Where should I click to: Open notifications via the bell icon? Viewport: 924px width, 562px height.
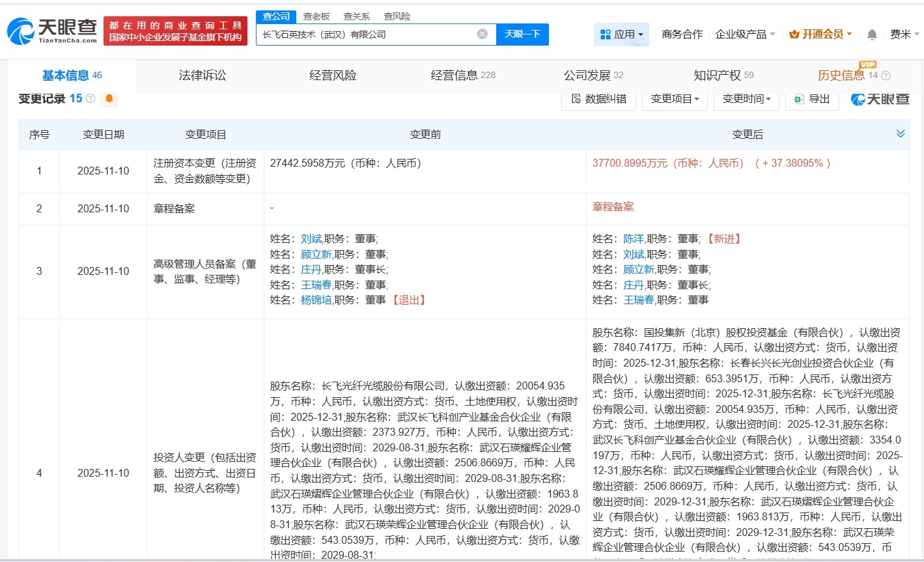(871, 34)
